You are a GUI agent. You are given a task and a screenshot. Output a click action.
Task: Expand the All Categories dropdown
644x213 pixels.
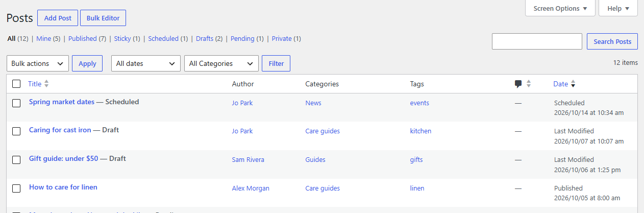221,63
